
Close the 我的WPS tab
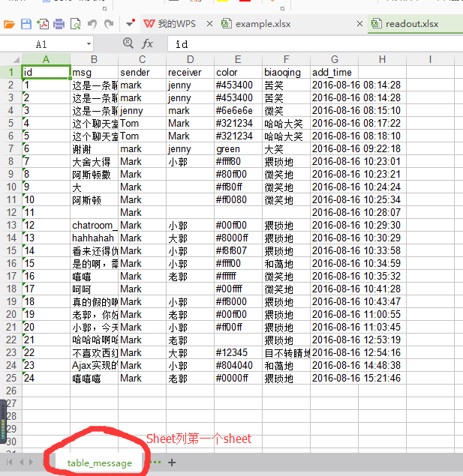(209, 24)
